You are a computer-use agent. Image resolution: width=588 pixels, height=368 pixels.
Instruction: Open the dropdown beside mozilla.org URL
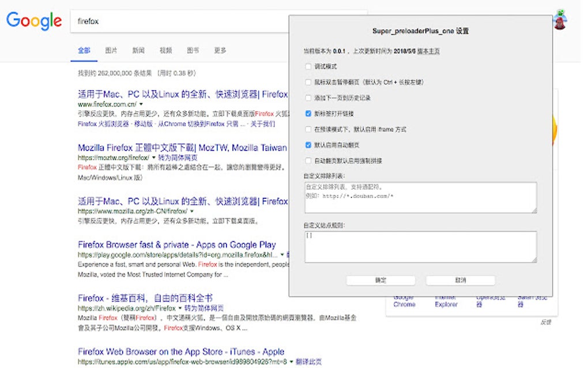point(191,212)
